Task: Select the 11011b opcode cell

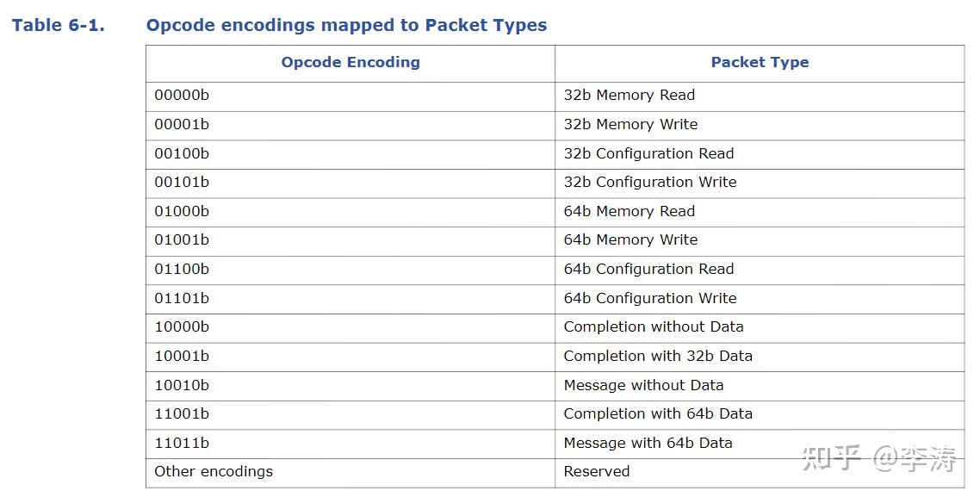Action: (x=182, y=443)
